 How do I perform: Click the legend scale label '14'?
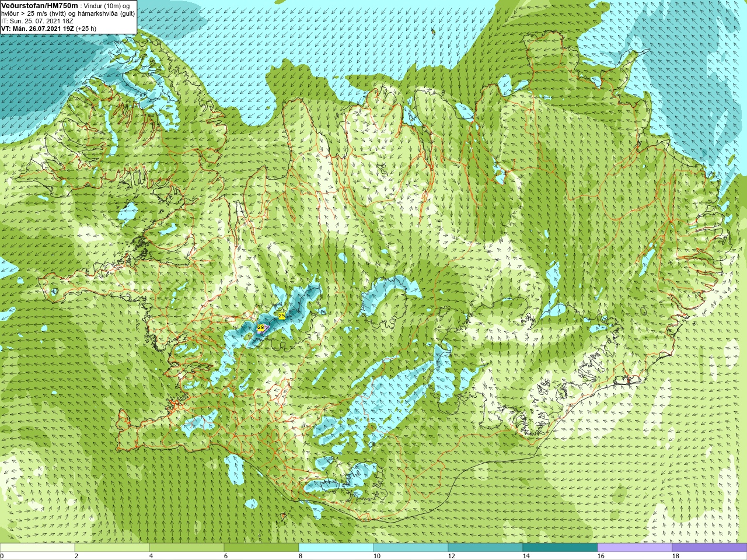point(526,556)
